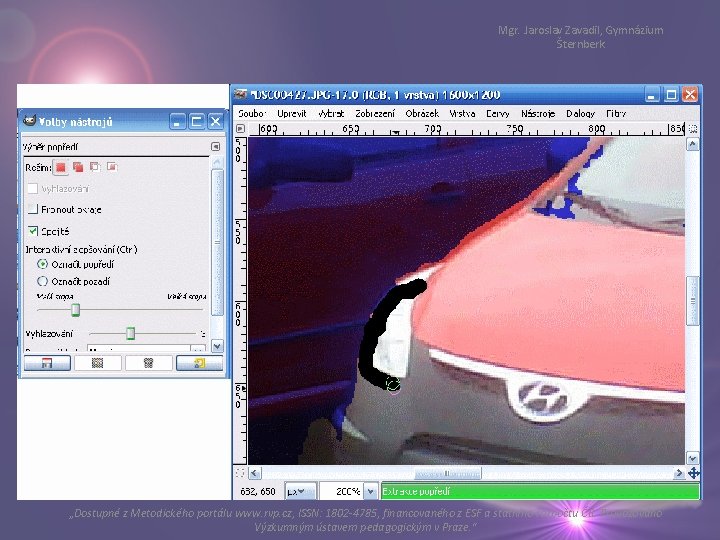Toggle the quick mask icon at bottom left
720x540 pixels.
coord(240,473)
